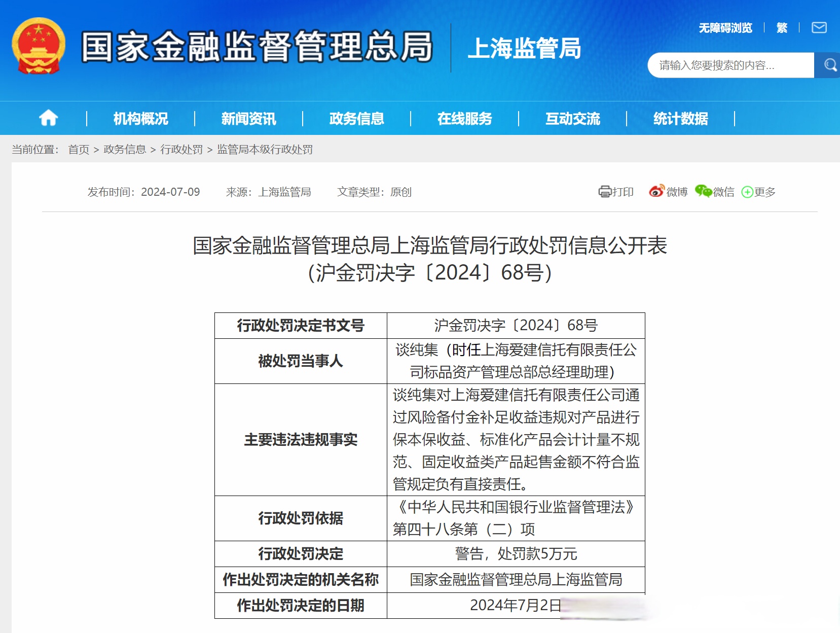Open the 在线服务 menu

tap(464, 119)
